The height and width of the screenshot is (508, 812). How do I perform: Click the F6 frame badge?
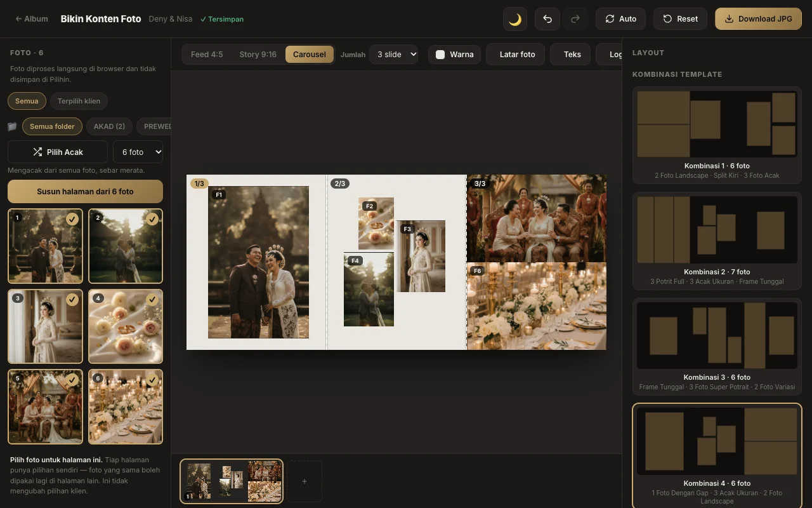477,271
